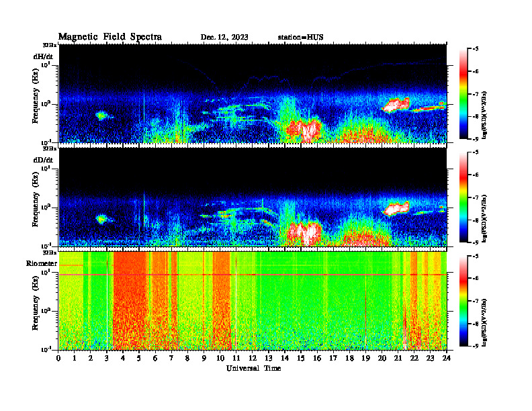Click the Riometer panel's color scale bar
This screenshot has height=411, width=532.
[x=463, y=301]
